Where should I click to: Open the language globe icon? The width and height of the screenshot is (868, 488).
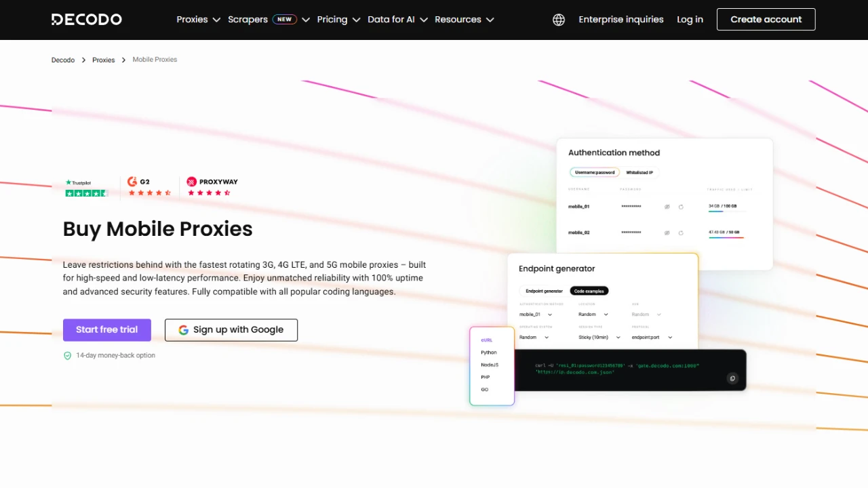pyautogui.click(x=558, y=19)
